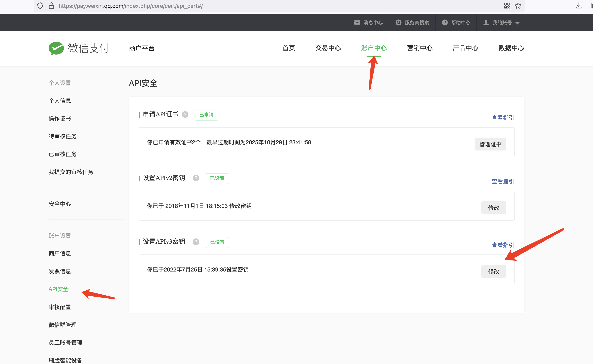Image resolution: width=593 pixels, height=364 pixels.
Task: Select 商户信息 in the sidebar
Action: tap(60, 253)
